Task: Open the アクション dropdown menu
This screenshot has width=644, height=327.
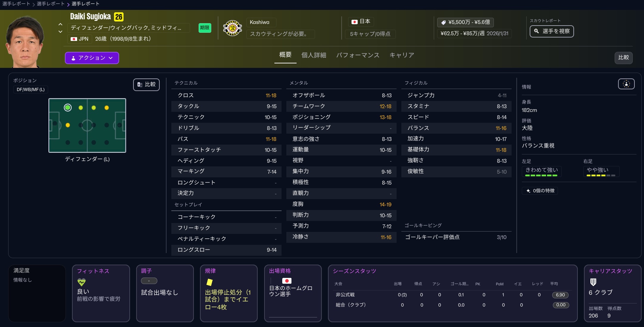Action: coord(92,58)
